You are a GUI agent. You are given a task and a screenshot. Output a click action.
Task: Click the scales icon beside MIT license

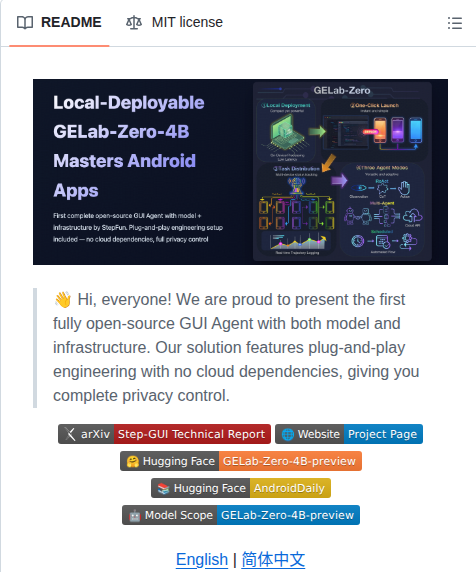(x=134, y=23)
